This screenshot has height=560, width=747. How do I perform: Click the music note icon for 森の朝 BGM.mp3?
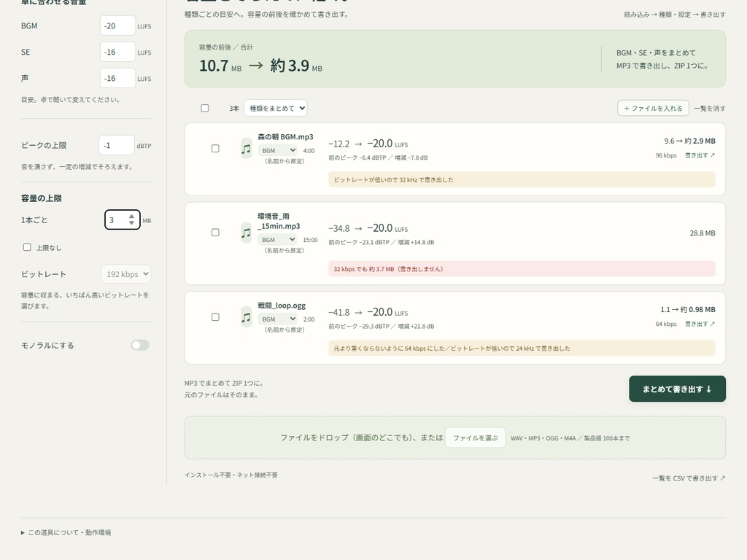coord(246,149)
